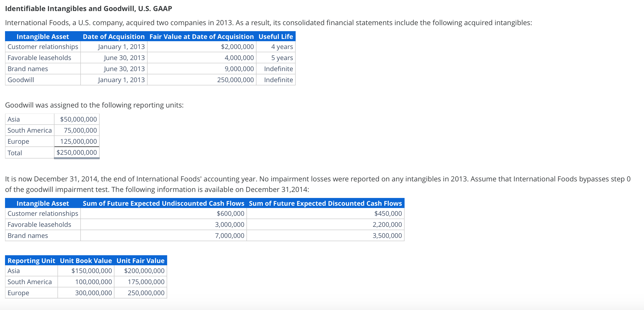644x310 pixels.
Task: Click Goodwill's 250,000,000 fair value cell
Action: pos(235,80)
